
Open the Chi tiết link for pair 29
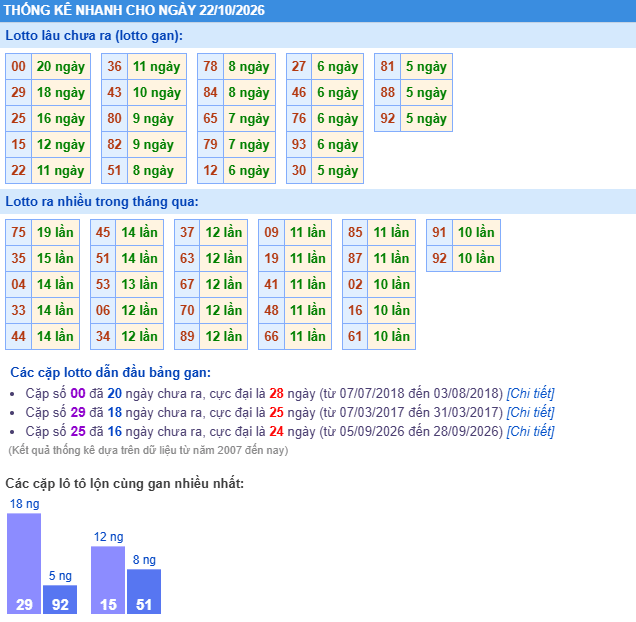pyautogui.click(x=530, y=412)
